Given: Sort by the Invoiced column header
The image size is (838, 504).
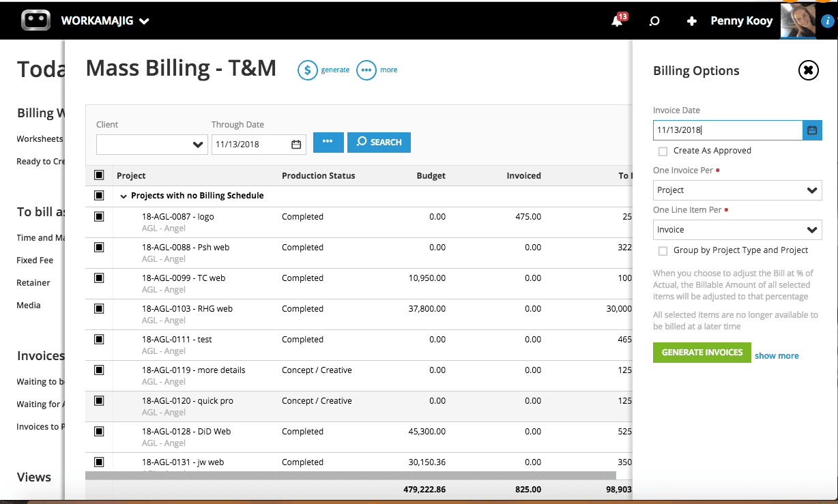Looking at the screenshot, I should (523, 176).
